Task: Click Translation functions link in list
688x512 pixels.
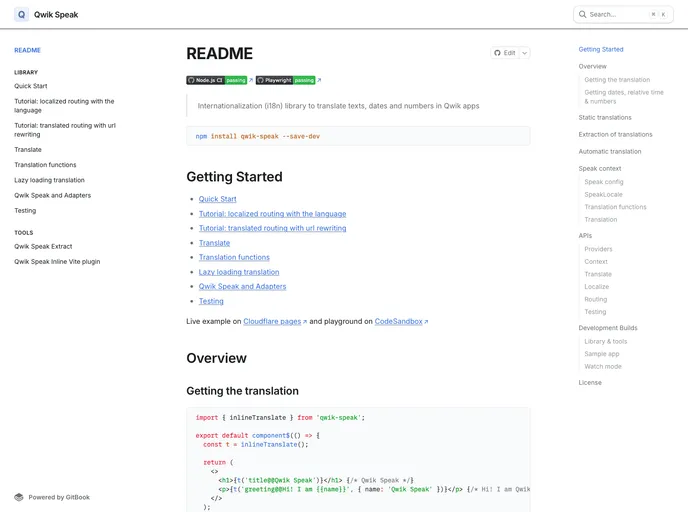Action: click(x=234, y=257)
